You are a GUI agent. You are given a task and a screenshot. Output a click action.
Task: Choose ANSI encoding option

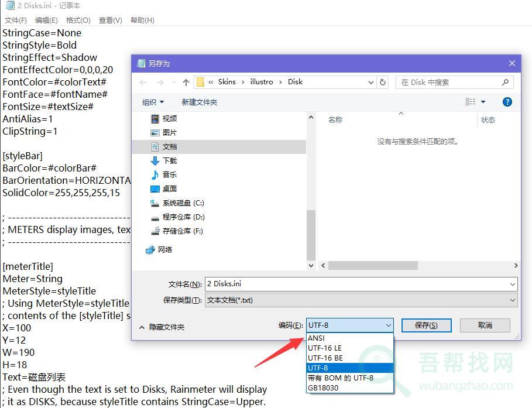pyautogui.click(x=316, y=338)
